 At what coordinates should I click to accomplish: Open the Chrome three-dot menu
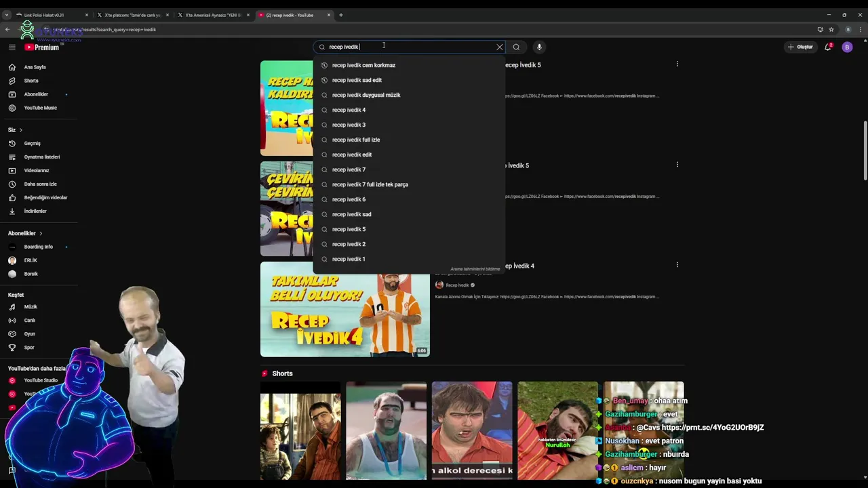tap(861, 30)
